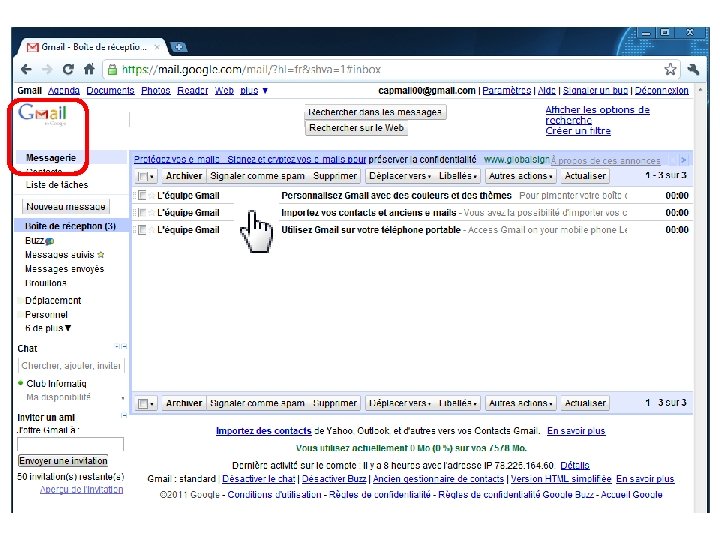Check the Importez vos contacts message checkbox

pyautogui.click(x=142, y=213)
